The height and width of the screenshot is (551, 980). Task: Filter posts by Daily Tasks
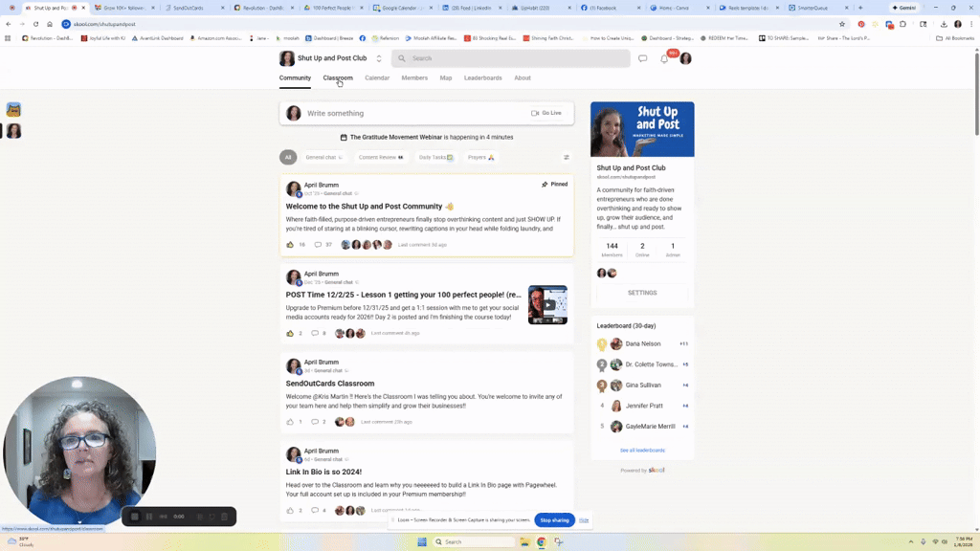435,158
